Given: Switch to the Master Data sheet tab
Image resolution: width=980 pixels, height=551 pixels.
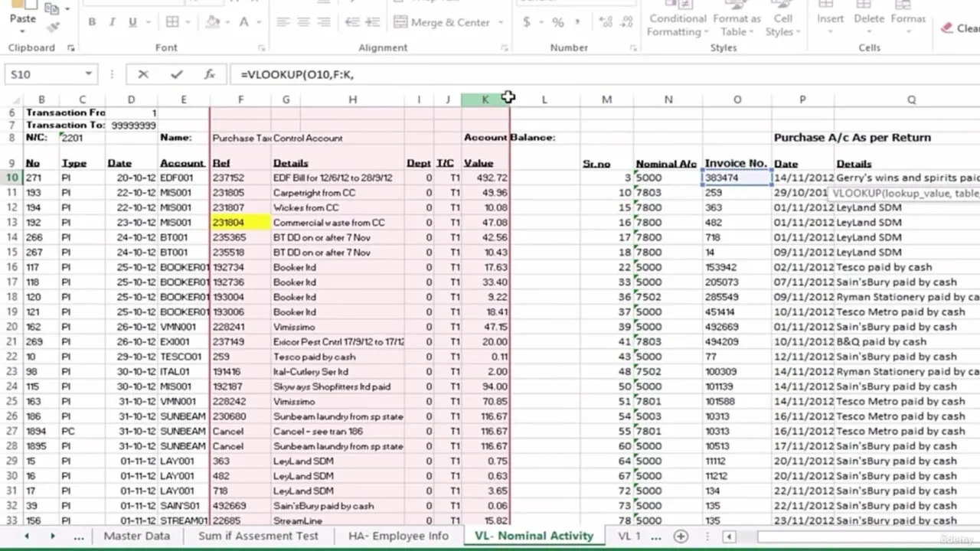Looking at the screenshot, I should tap(137, 536).
